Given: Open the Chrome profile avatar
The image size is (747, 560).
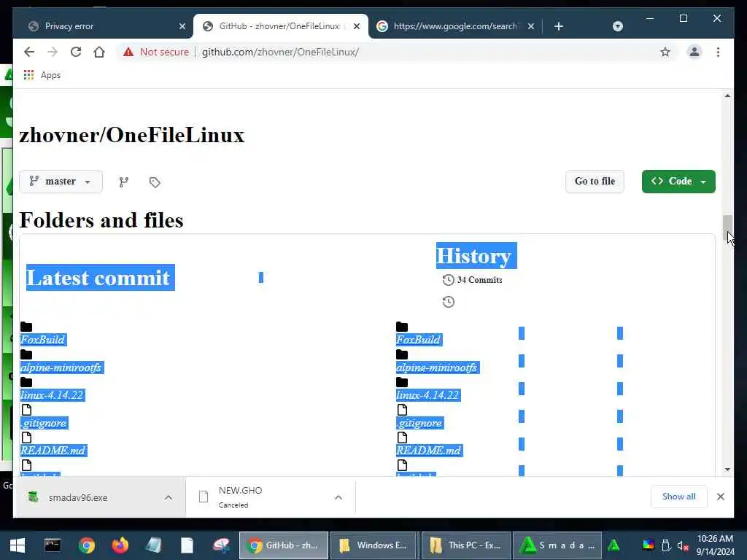Looking at the screenshot, I should pyautogui.click(x=694, y=52).
